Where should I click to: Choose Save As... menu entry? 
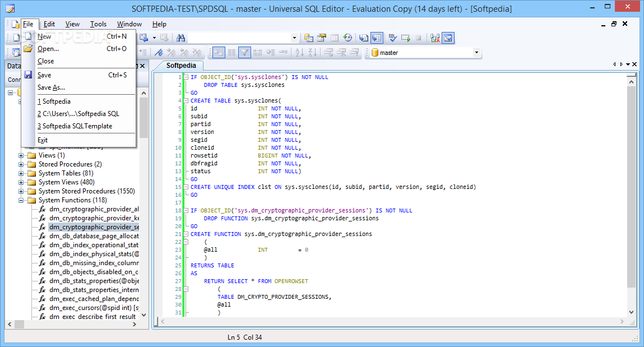79,87
